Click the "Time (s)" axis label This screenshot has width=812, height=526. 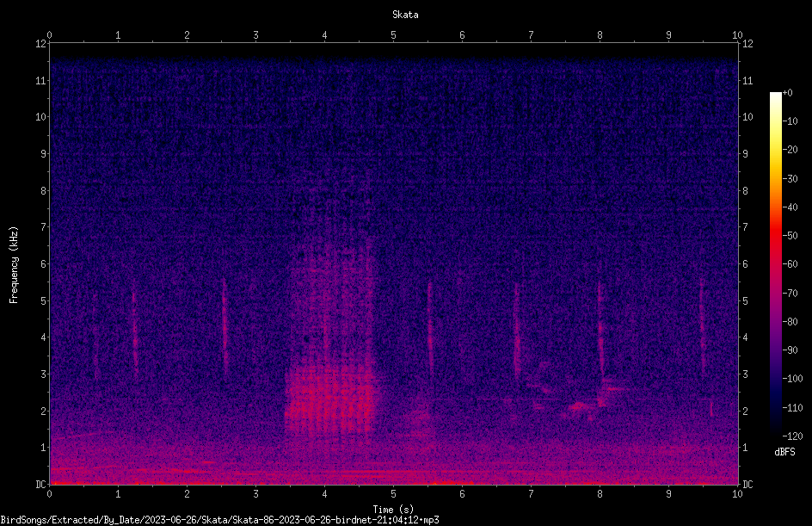tap(393, 510)
